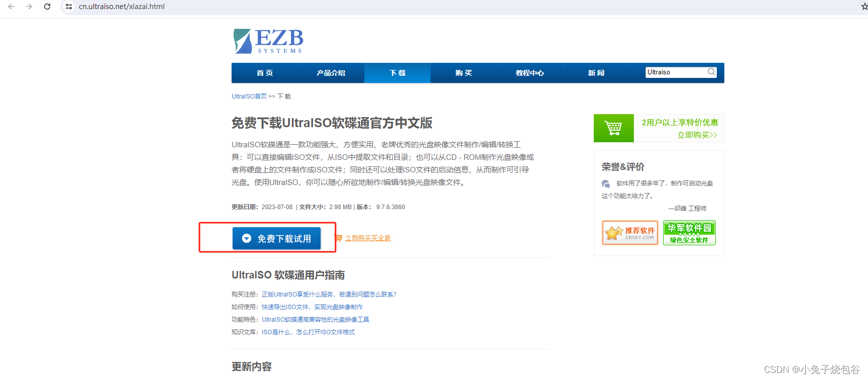The width and height of the screenshot is (868, 379).
Task: Click the 华军软件园 green badge
Action: 689,233
